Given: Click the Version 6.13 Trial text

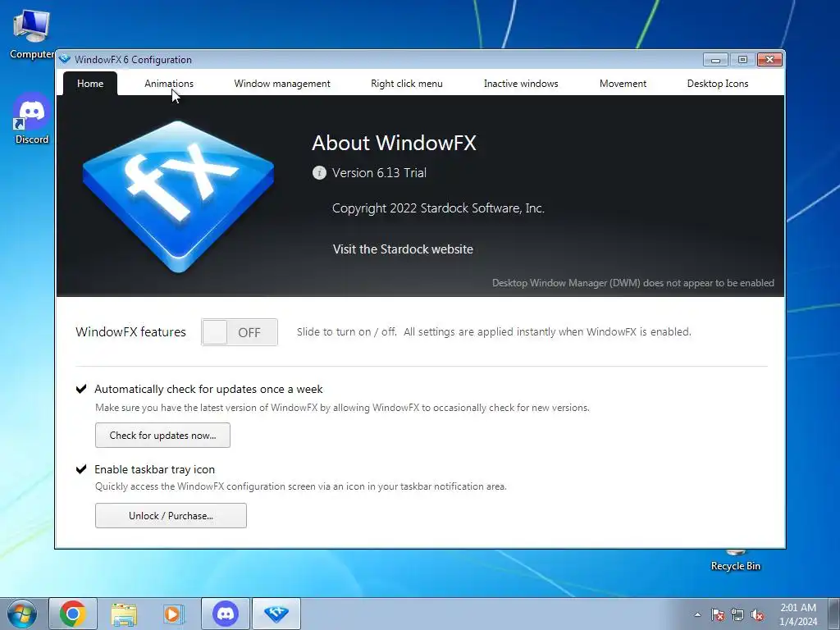Looking at the screenshot, I should pos(379,172).
